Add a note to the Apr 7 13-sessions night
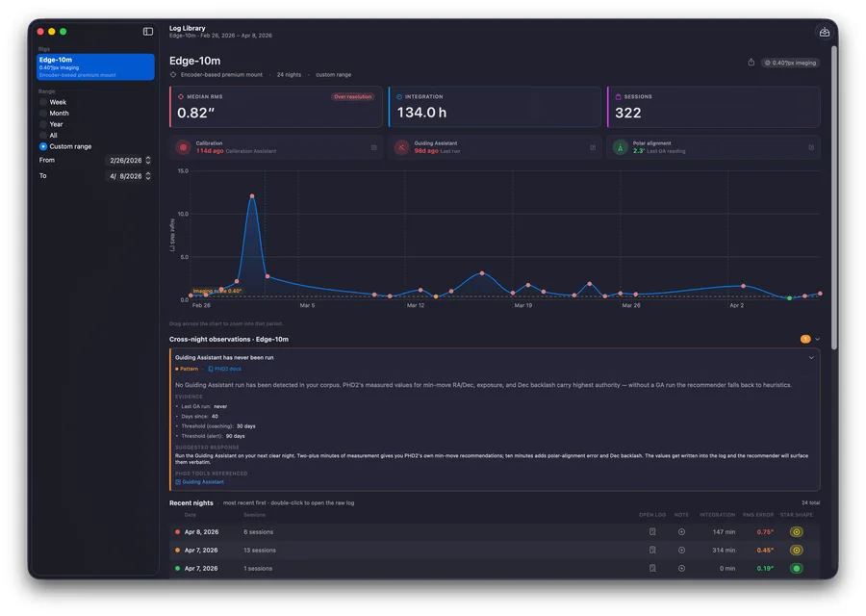 pos(681,551)
